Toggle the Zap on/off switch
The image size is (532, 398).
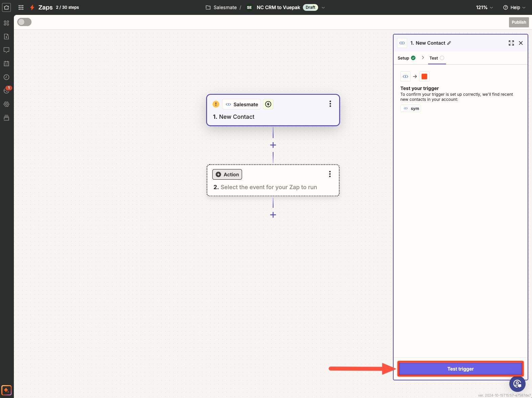point(24,22)
